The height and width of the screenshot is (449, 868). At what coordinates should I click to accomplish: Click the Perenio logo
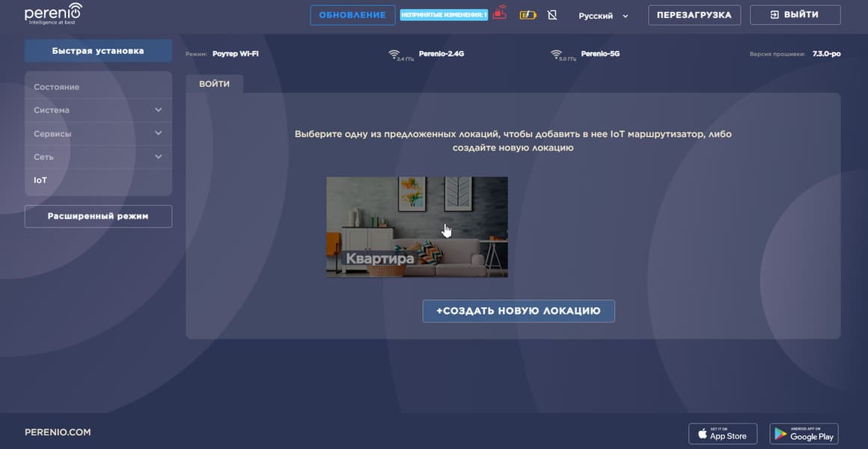pos(53,14)
